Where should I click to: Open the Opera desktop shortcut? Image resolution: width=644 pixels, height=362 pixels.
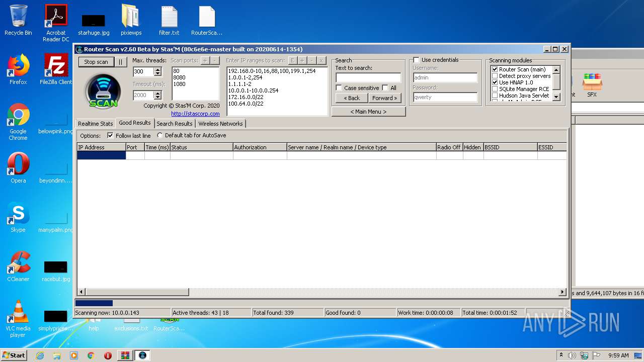[x=18, y=168]
